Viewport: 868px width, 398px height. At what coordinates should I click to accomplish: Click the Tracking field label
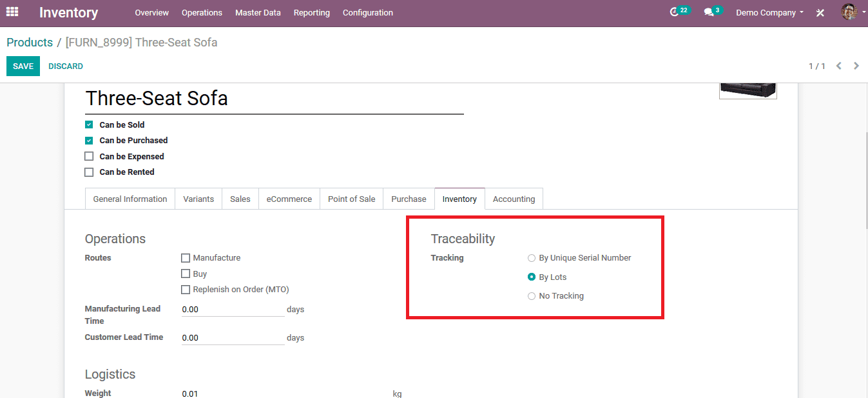pyautogui.click(x=447, y=258)
